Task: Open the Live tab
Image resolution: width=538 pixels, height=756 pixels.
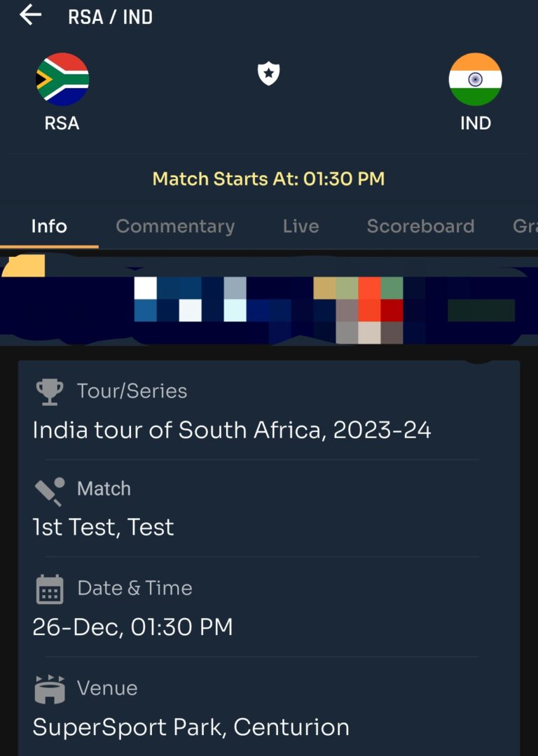Action: point(301,226)
